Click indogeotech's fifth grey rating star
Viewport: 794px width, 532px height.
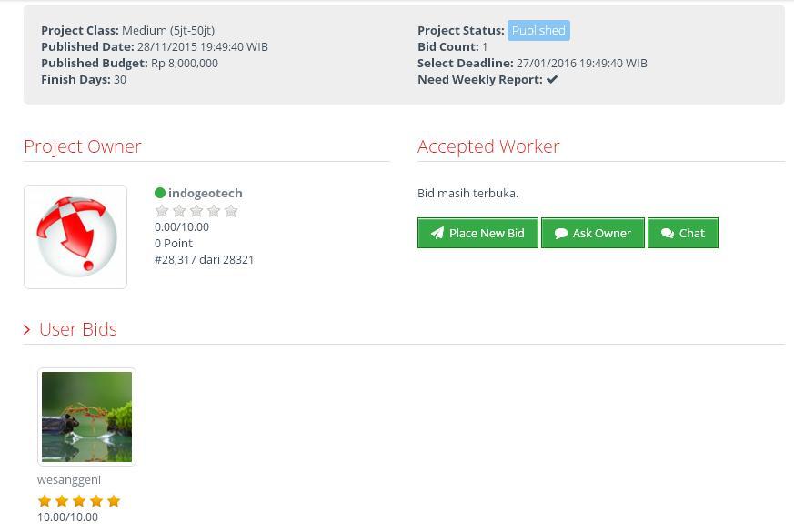coord(231,211)
